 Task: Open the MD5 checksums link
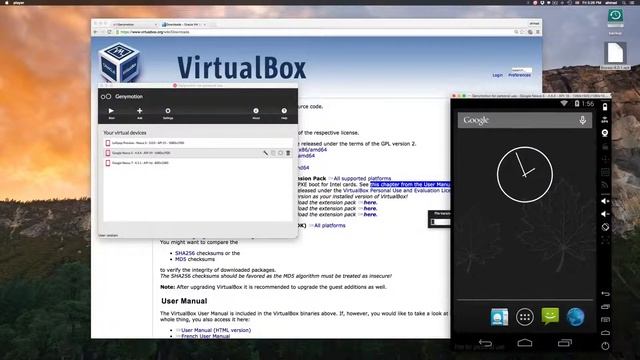click(180, 259)
